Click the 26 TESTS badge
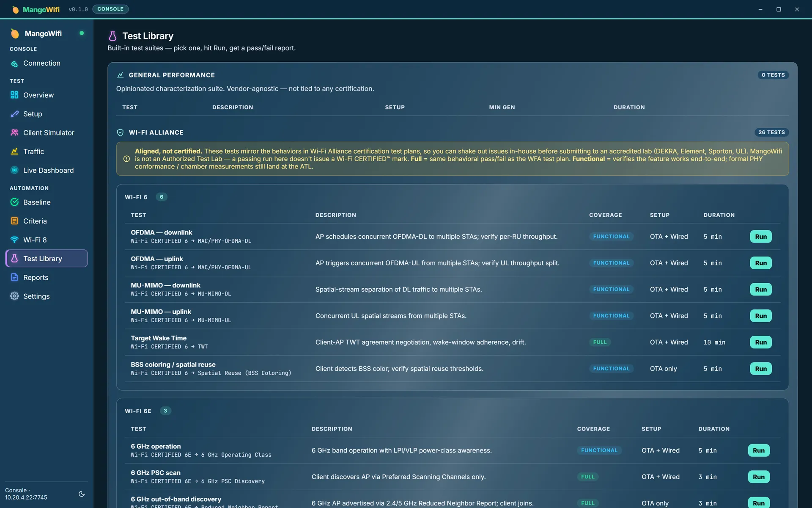812x508 pixels. [x=771, y=133]
